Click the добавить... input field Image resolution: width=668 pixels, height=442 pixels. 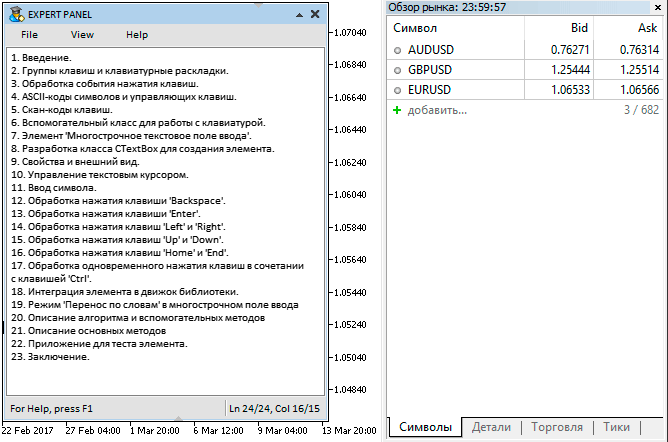438,110
